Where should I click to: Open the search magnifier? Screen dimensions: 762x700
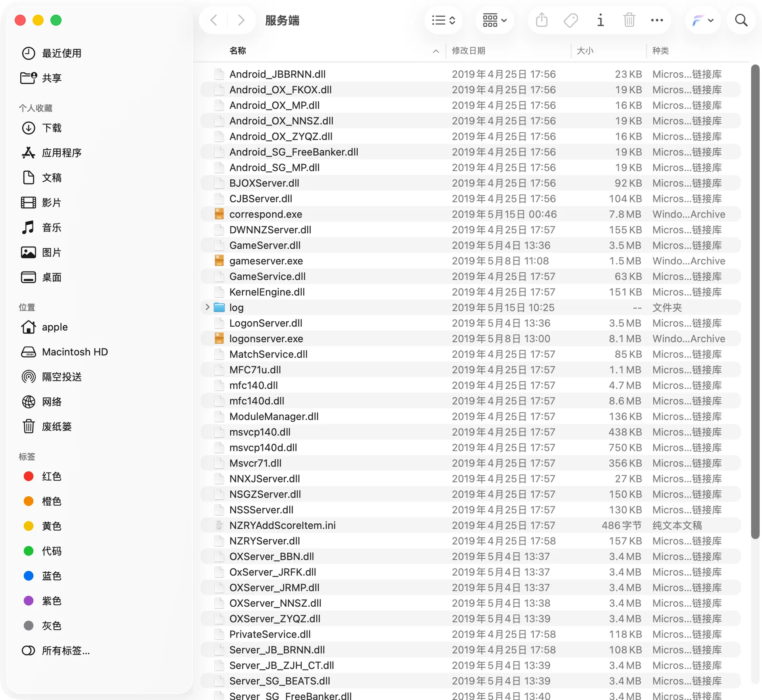pos(741,20)
